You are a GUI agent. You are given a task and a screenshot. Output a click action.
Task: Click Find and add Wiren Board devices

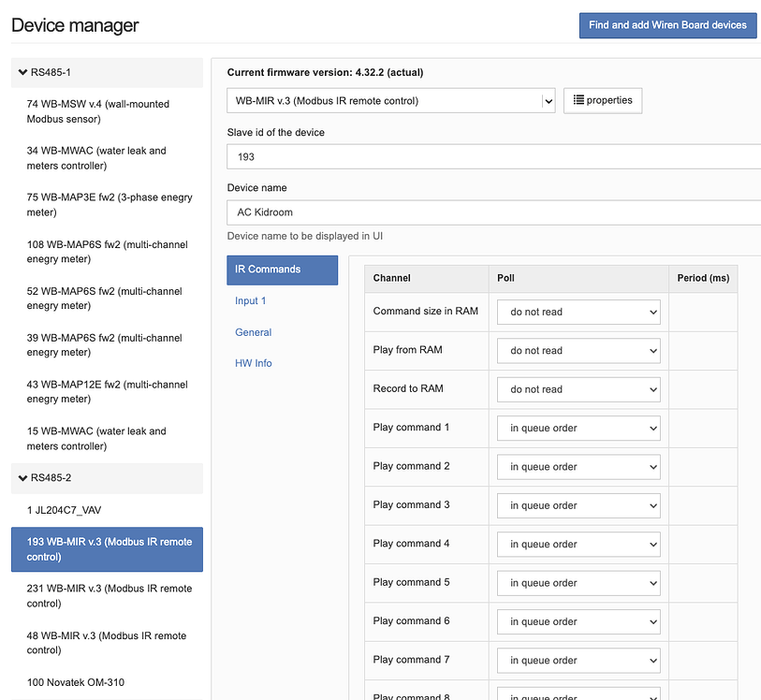click(667, 25)
